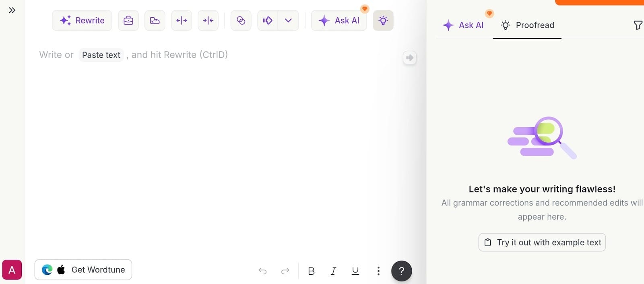Click the gray arrow button in editor corner
The image size is (644, 284).
coord(410,58)
